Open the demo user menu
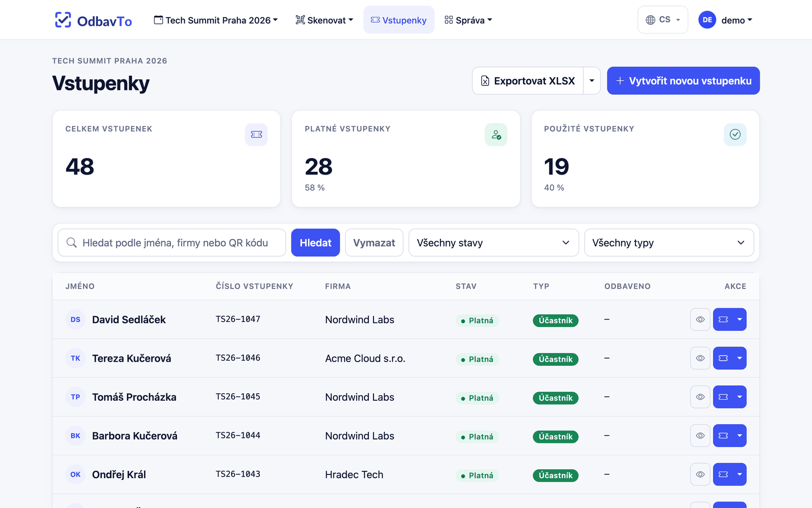 736,20
